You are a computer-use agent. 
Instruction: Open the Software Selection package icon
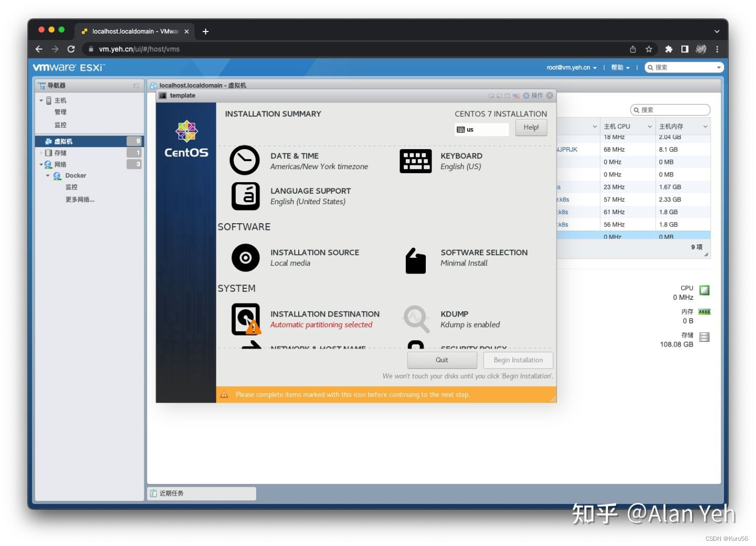[415, 260]
